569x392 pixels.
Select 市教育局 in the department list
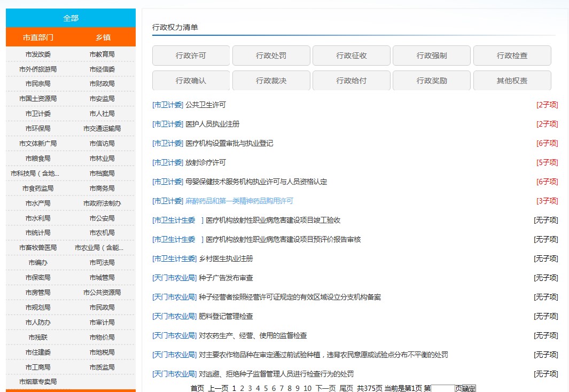(x=102, y=54)
